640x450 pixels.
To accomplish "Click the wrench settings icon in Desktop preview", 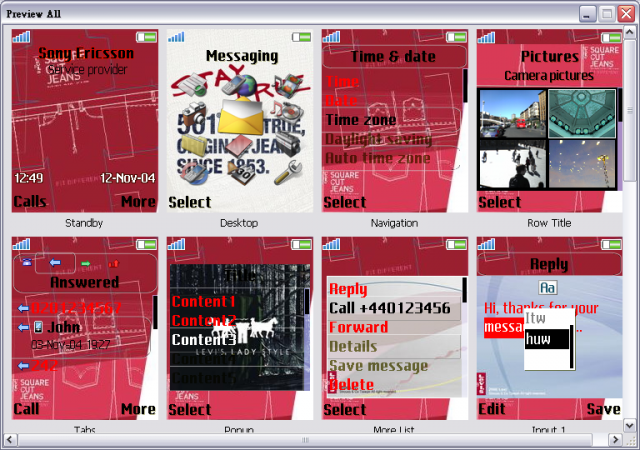I will coord(288,172).
